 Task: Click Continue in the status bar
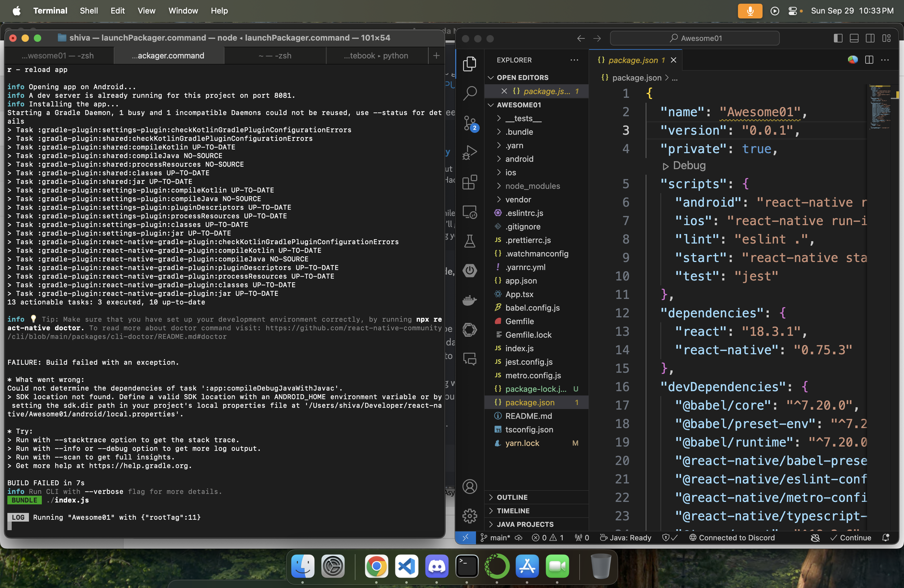click(x=850, y=538)
